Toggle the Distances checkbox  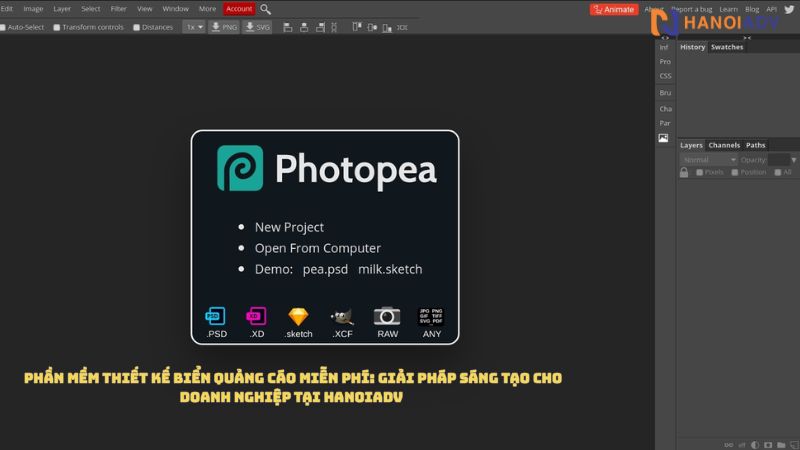136,28
